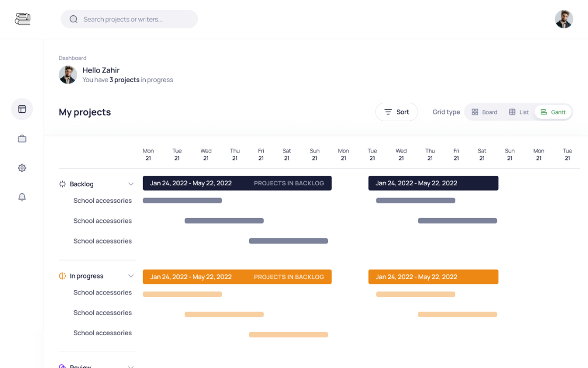The height and width of the screenshot is (368, 588).
Task: Click the search magnifier icon
Action: tap(74, 19)
